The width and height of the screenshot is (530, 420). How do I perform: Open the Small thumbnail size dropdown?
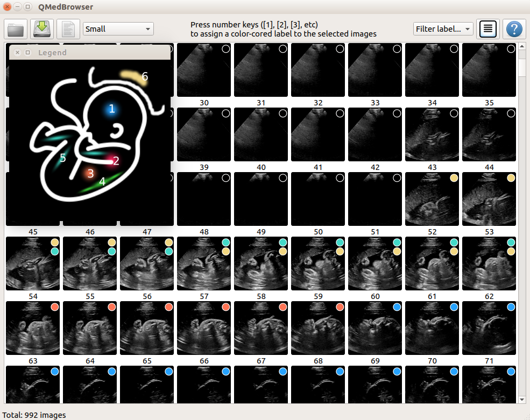point(118,29)
